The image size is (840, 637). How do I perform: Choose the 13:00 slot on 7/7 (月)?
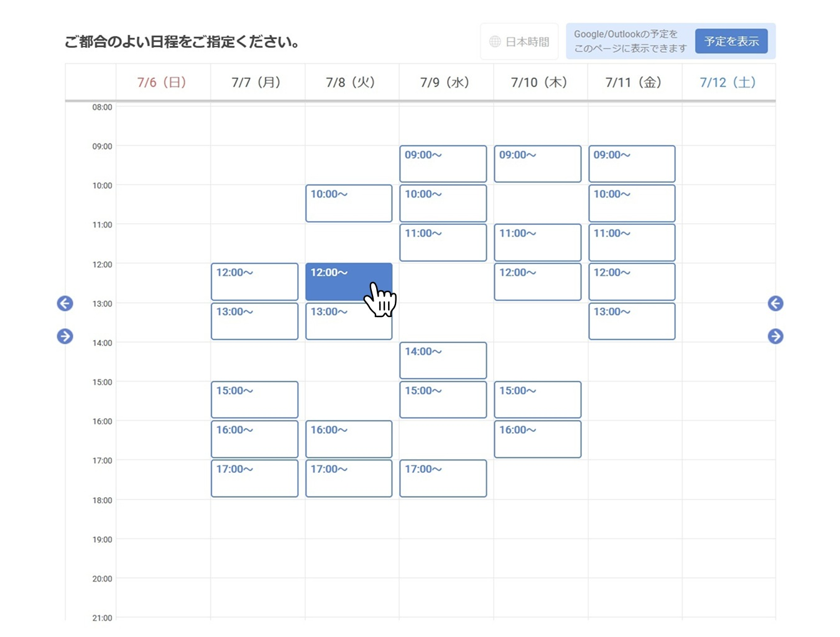(254, 321)
